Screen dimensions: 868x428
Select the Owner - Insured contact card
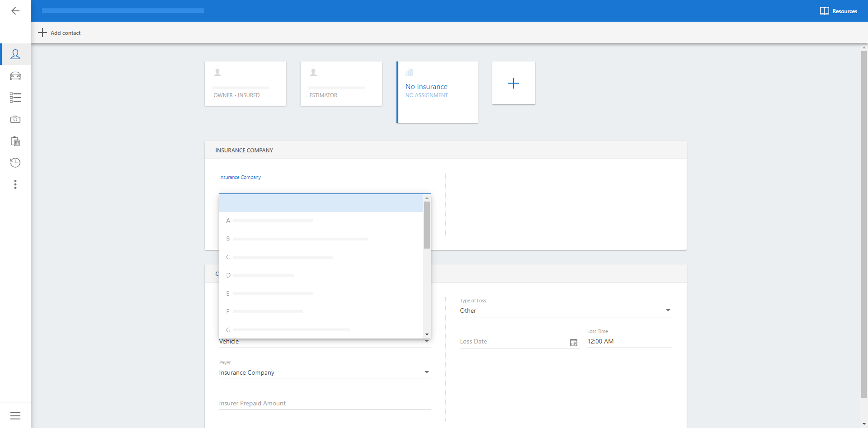pyautogui.click(x=245, y=84)
